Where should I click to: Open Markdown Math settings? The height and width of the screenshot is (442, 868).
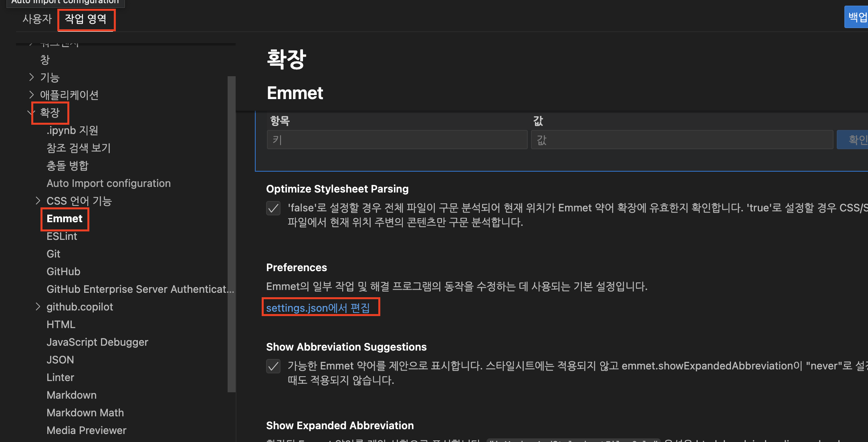click(85, 413)
